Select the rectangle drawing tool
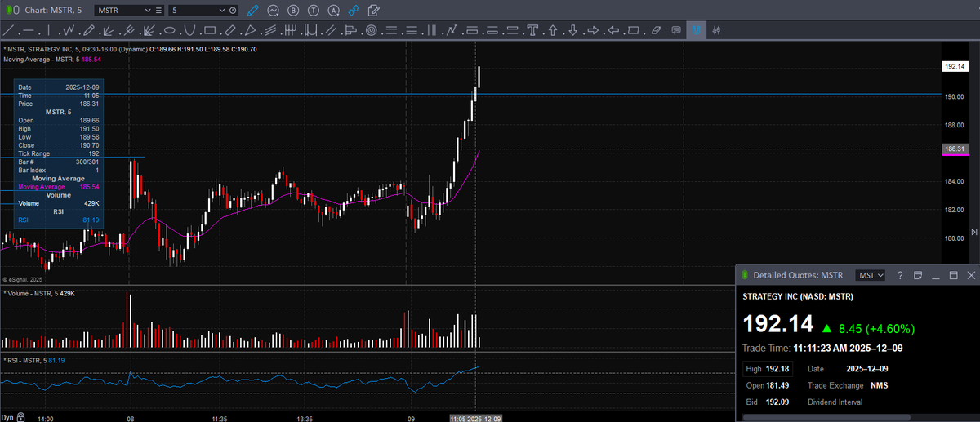The width and height of the screenshot is (980, 422). click(x=210, y=30)
